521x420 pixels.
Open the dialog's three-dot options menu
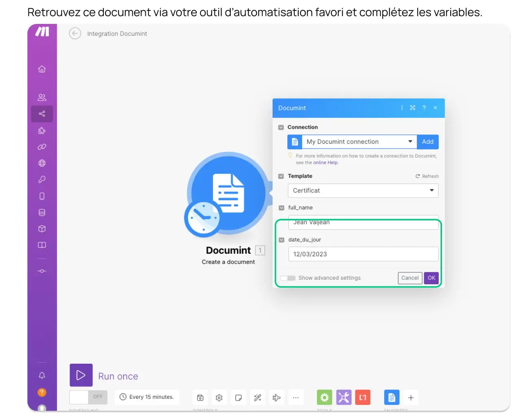coord(402,108)
